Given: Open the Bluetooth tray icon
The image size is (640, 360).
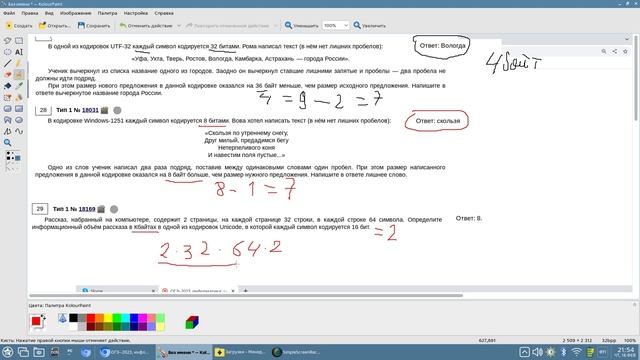Looking at the screenshot, I should tap(563, 352).
